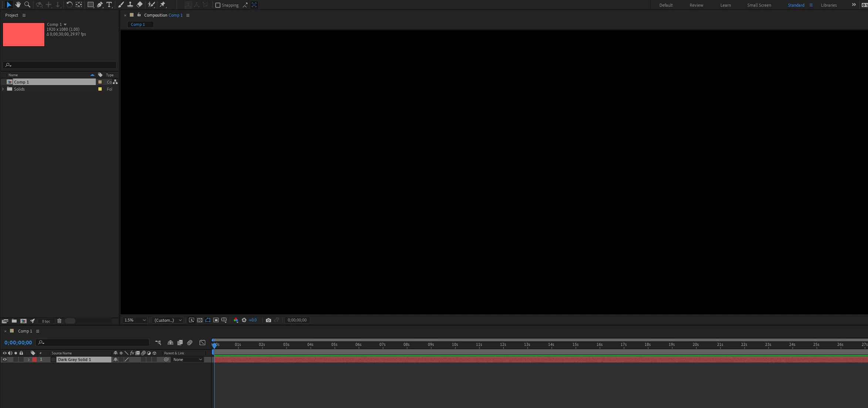The width and height of the screenshot is (868, 408).
Task: Switch to the Review workspace
Action: click(x=696, y=5)
